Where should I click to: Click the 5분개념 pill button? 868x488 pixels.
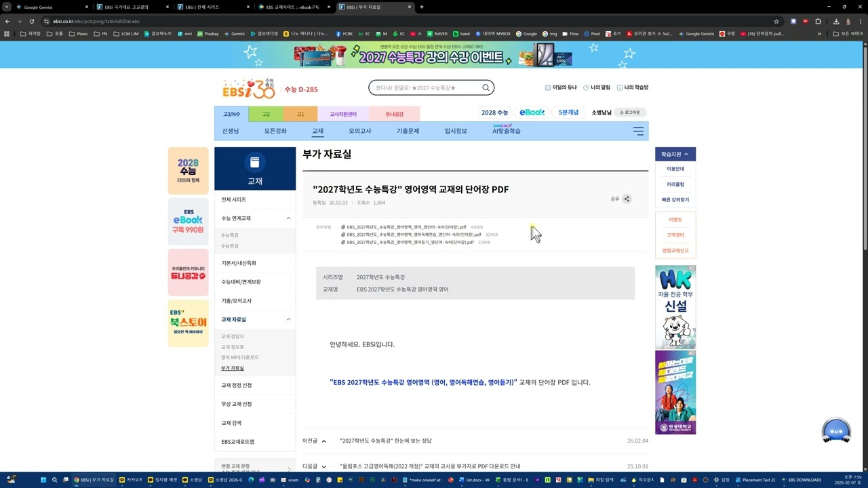pyautogui.click(x=568, y=113)
